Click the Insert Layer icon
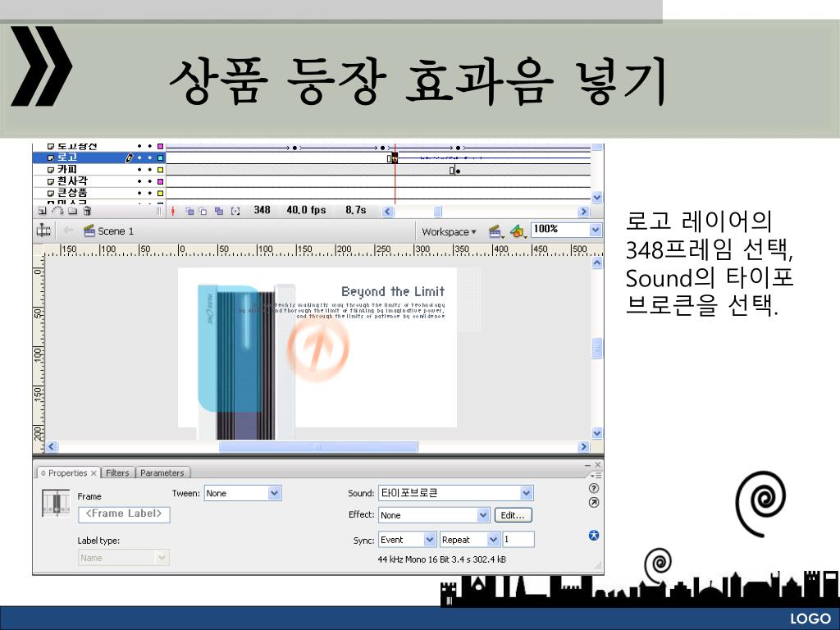 pyautogui.click(x=42, y=211)
